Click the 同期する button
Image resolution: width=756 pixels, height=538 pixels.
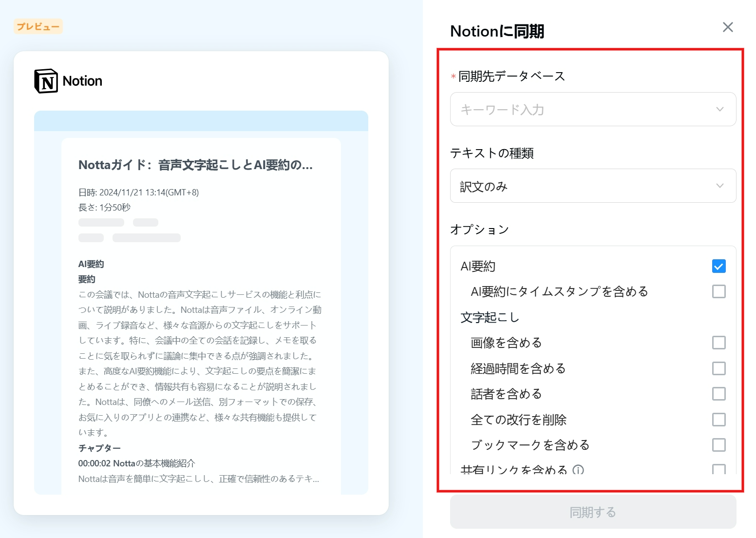[x=593, y=512]
